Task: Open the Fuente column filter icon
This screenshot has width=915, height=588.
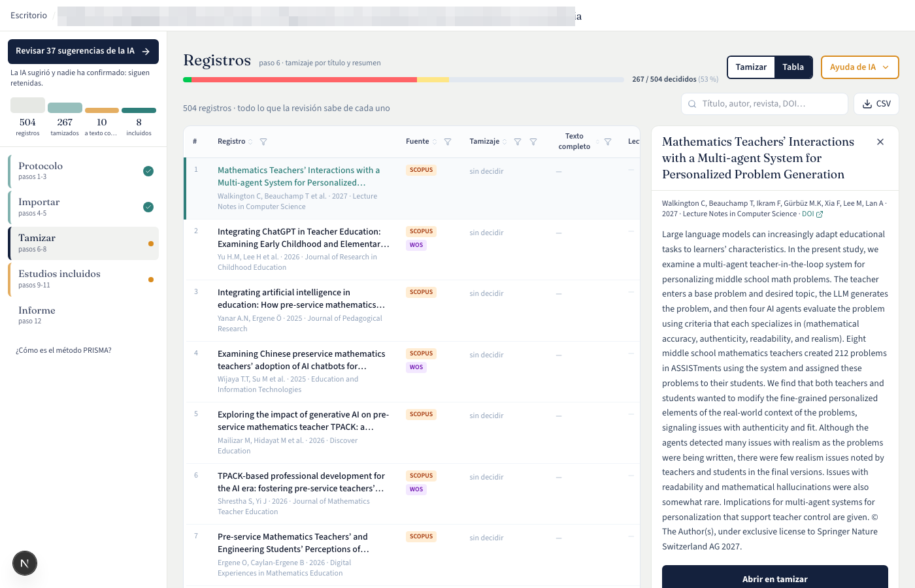Action: tap(448, 142)
